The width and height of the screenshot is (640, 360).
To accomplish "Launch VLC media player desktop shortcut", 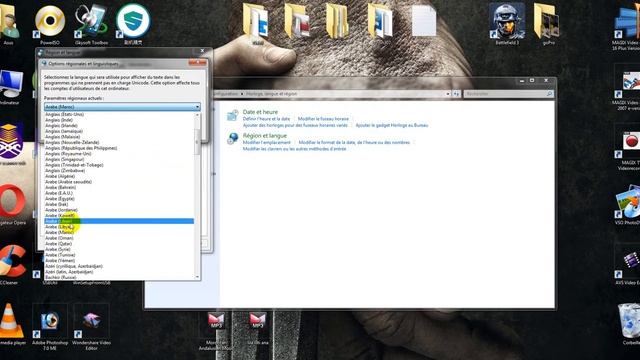I will [11, 325].
